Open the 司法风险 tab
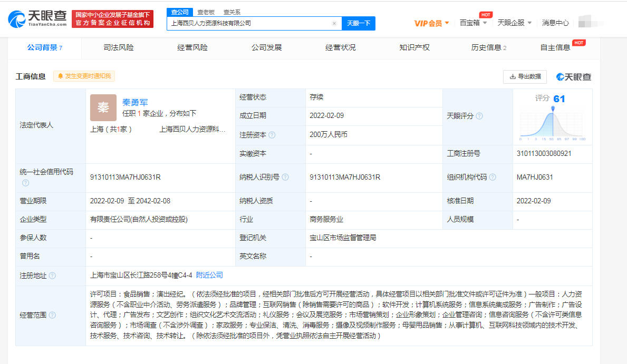This screenshot has height=364, width=627. (118, 47)
